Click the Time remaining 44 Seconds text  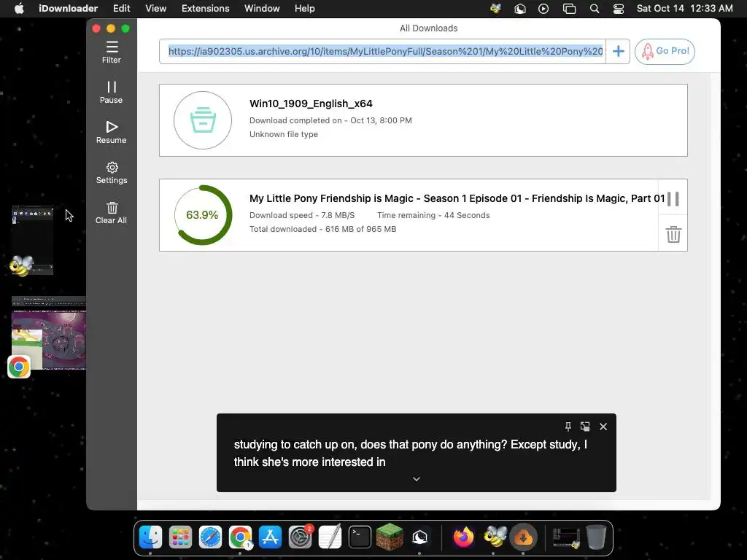[433, 215]
